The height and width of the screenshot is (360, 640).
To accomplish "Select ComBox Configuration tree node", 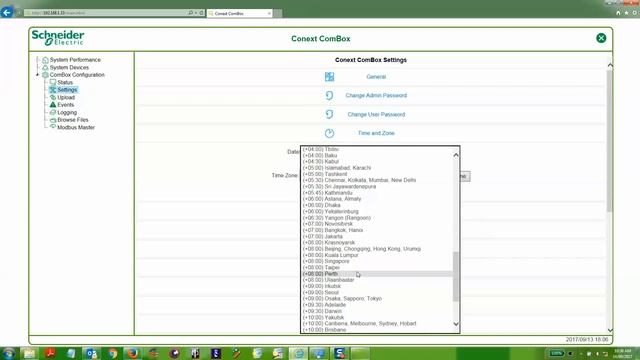I will (x=77, y=75).
